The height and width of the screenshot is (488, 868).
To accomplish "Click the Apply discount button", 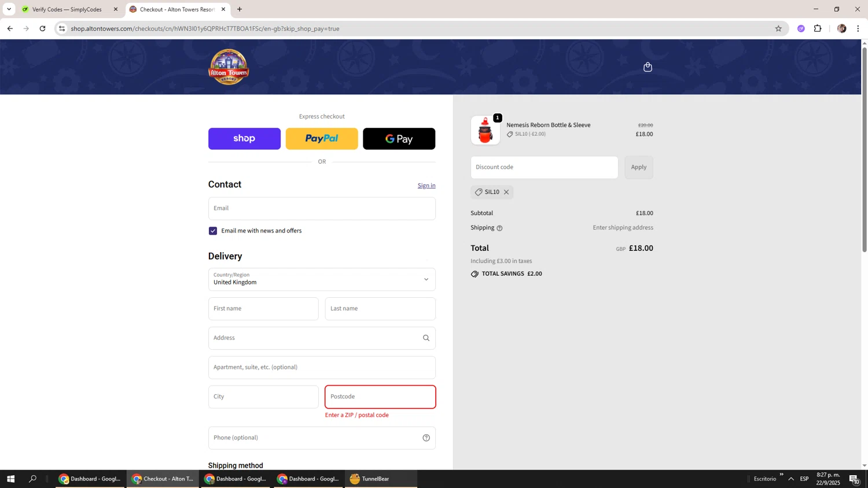I will coord(639,167).
